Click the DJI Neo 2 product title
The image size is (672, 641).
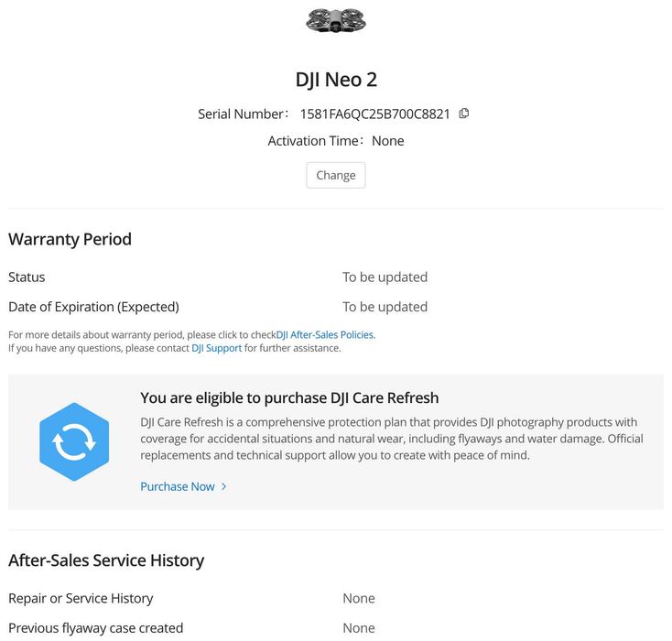tap(336, 80)
